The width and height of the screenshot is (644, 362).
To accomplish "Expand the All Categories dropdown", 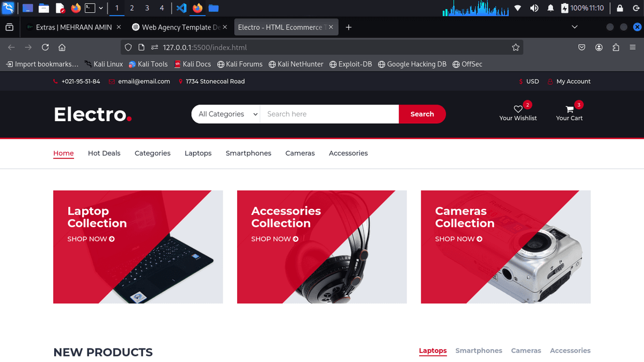I will point(228,114).
